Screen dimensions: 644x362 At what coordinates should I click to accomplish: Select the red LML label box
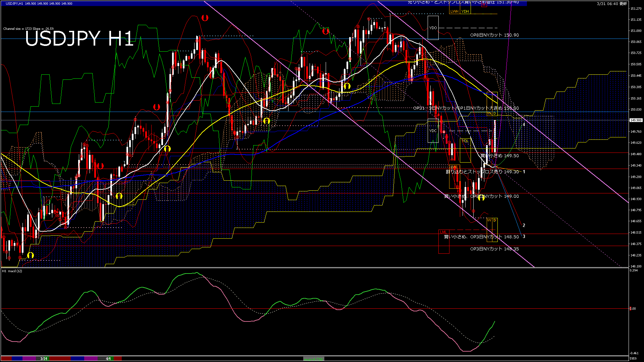[443, 232]
